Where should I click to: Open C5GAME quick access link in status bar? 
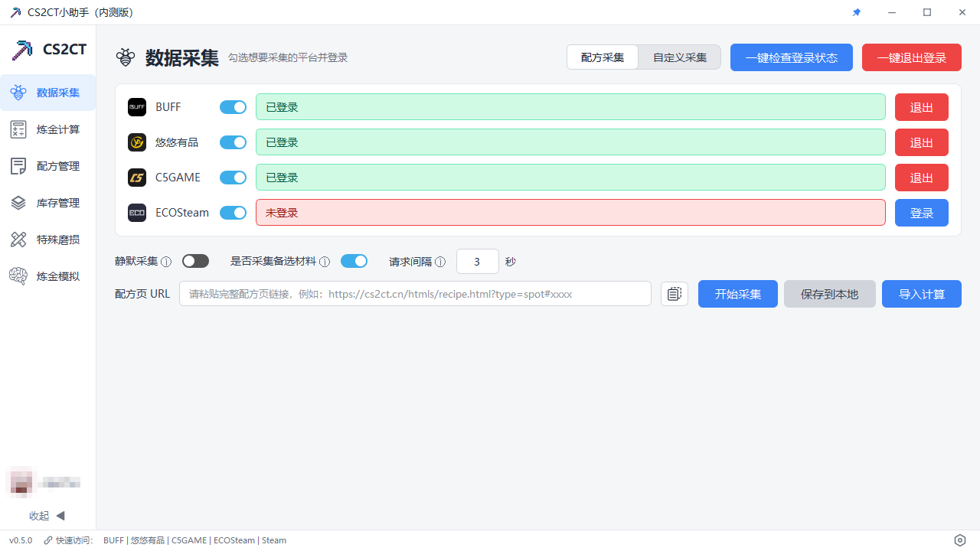pos(189,540)
